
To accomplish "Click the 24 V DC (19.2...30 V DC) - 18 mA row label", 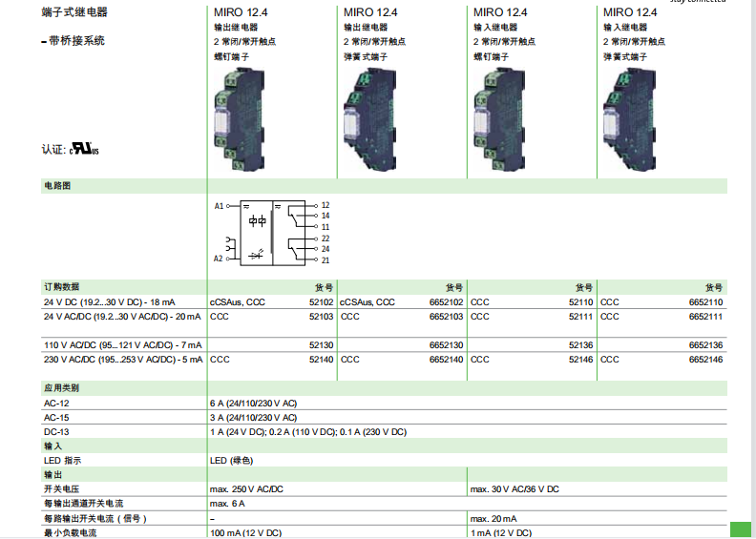I will coord(110,302).
